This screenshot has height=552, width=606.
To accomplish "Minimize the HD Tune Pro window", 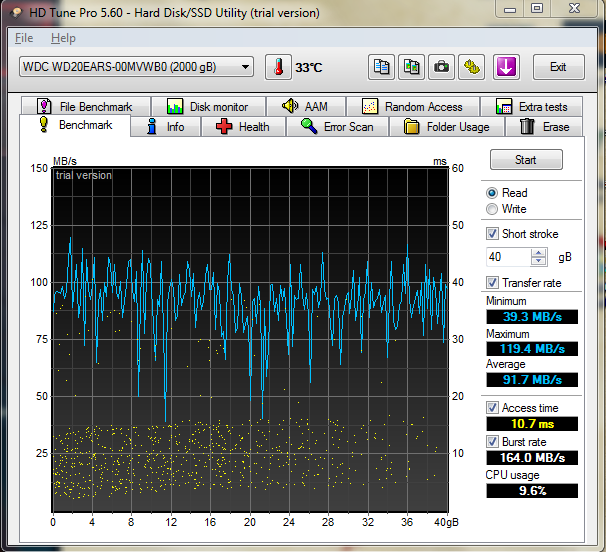I will [x=510, y=9].
